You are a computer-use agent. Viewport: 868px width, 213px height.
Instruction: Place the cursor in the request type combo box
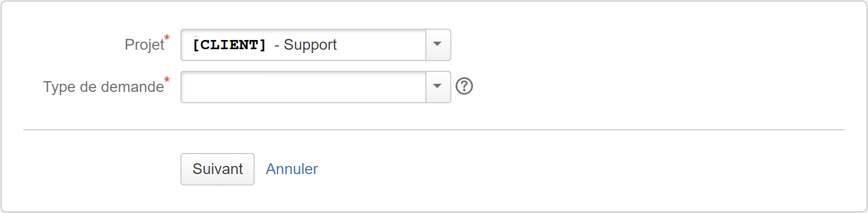point(303,87)
